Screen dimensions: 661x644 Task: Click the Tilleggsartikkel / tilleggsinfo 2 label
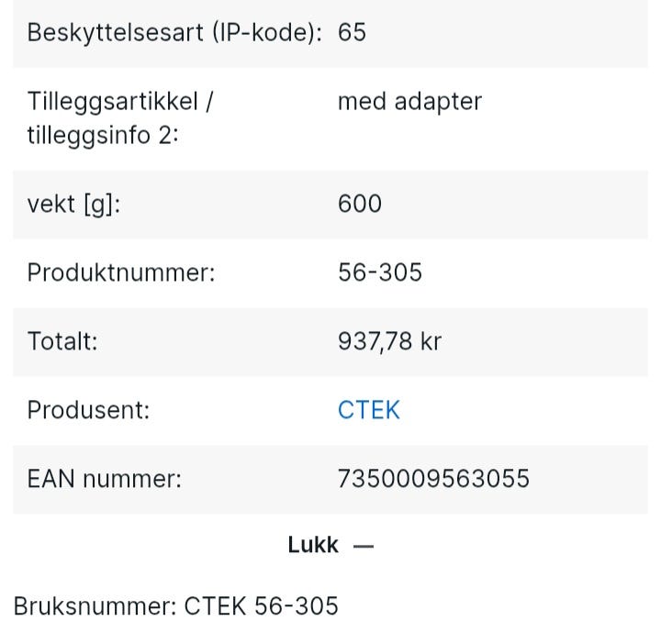120,118
